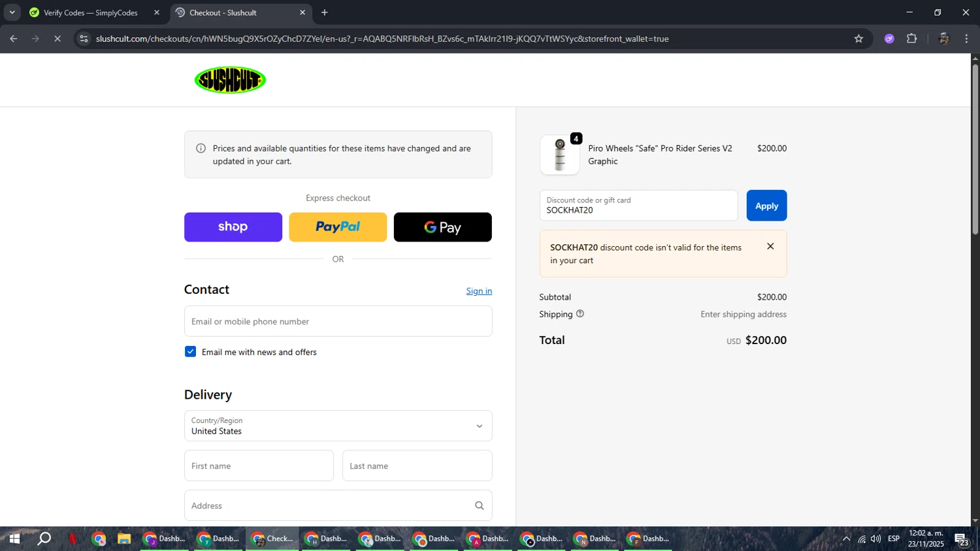Open the volume speaker tray icon
The height and width of the screenshot is (551, 980).
click(x=876, y=539)
